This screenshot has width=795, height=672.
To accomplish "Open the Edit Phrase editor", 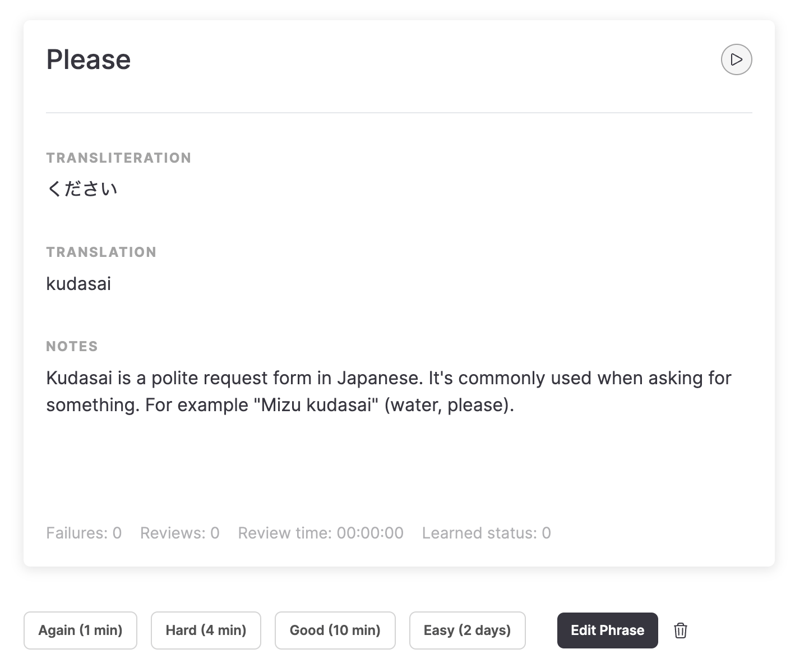I will click(x=607, y=630).
